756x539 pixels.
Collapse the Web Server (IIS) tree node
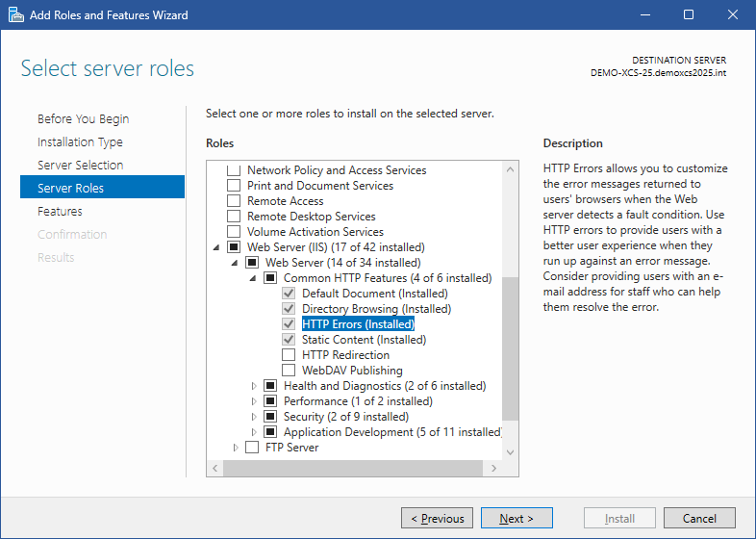pos(217,247)
